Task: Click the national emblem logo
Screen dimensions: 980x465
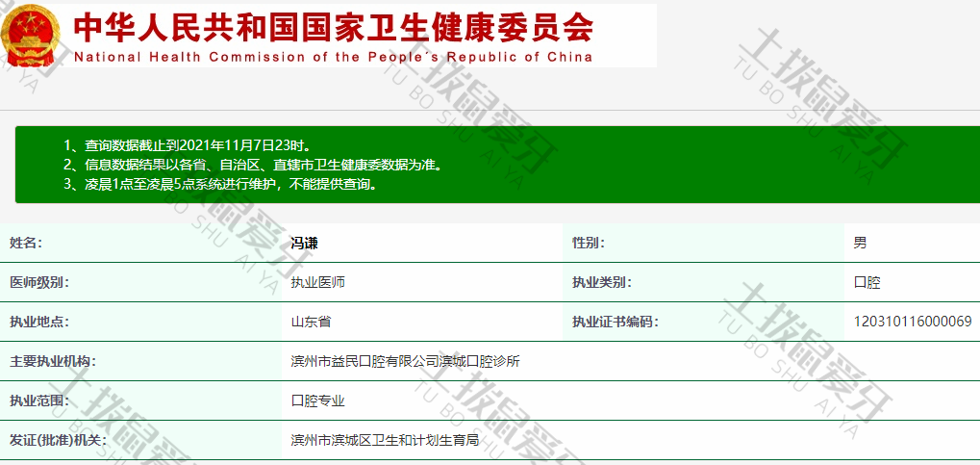Action: point(31,35)
